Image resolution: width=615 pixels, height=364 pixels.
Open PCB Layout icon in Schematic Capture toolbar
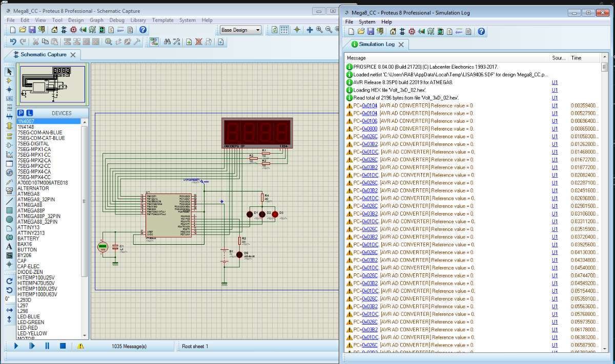click(x=73, y=30)
